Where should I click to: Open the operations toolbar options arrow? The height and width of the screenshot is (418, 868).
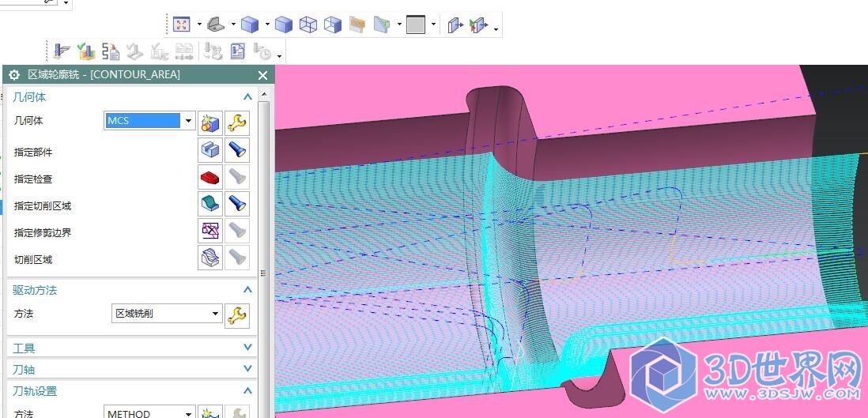click(280, 55)
